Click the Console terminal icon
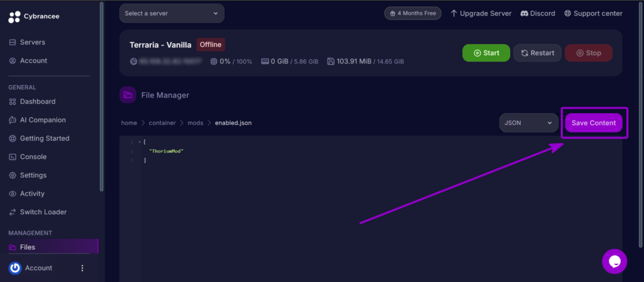The height and width of the screenshot is (282, 644). (x=13, y=157)
